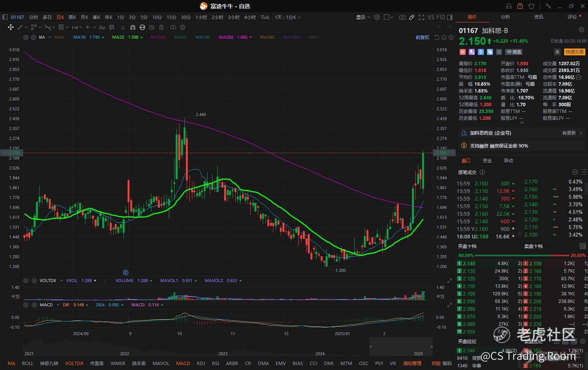
Task: Toggle the BOLL indicator
Action: tap(28, 363)
